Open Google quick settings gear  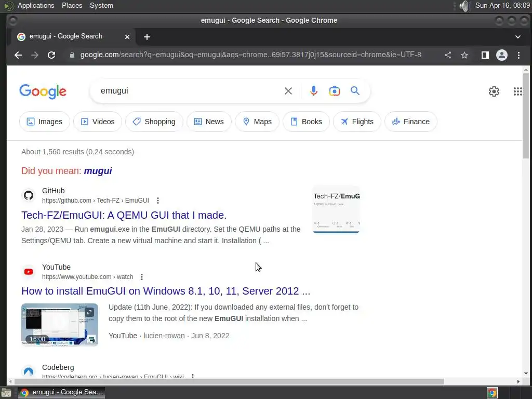[494, 91]
